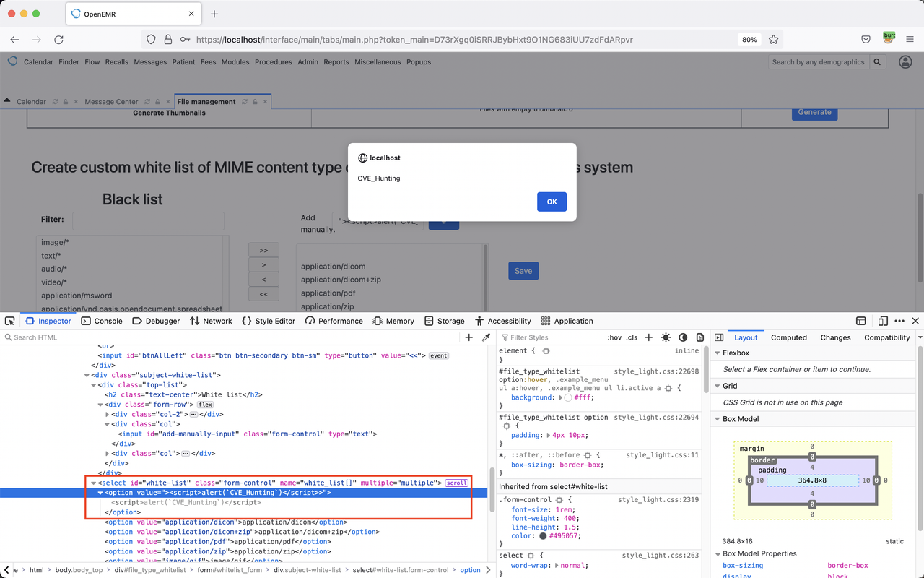Image resolution: width=924 pixels, height=578 pixels.
Task: Click the #fff background color swatch
Action: tap(568, 397)
